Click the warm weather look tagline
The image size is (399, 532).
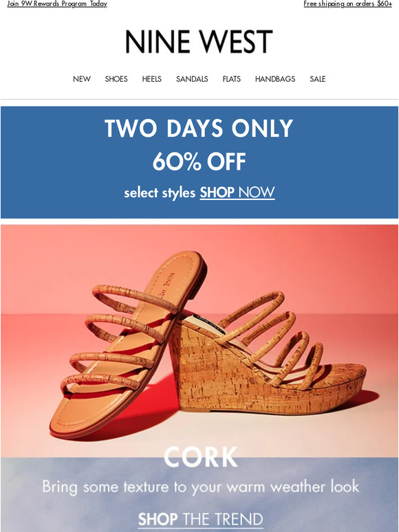[x=200, y=487]
